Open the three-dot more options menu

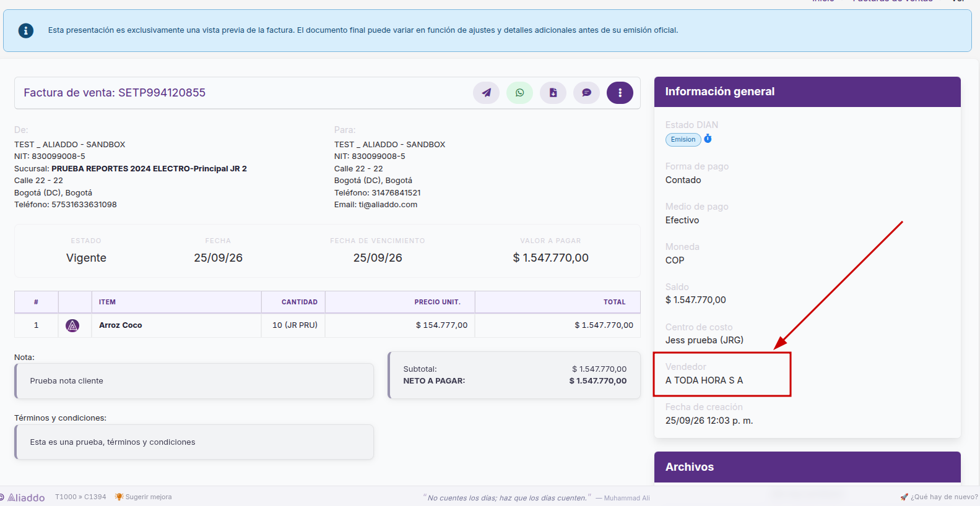620,93
